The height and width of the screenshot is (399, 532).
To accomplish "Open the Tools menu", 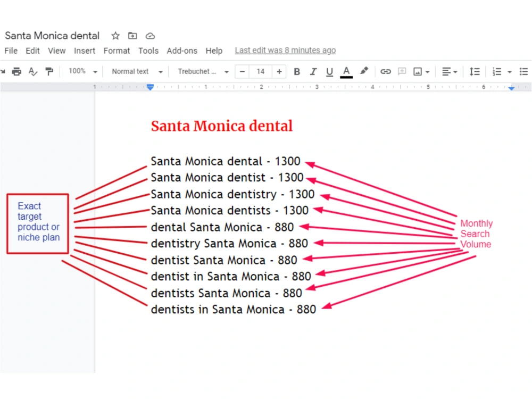I will [x=148, y=51].
